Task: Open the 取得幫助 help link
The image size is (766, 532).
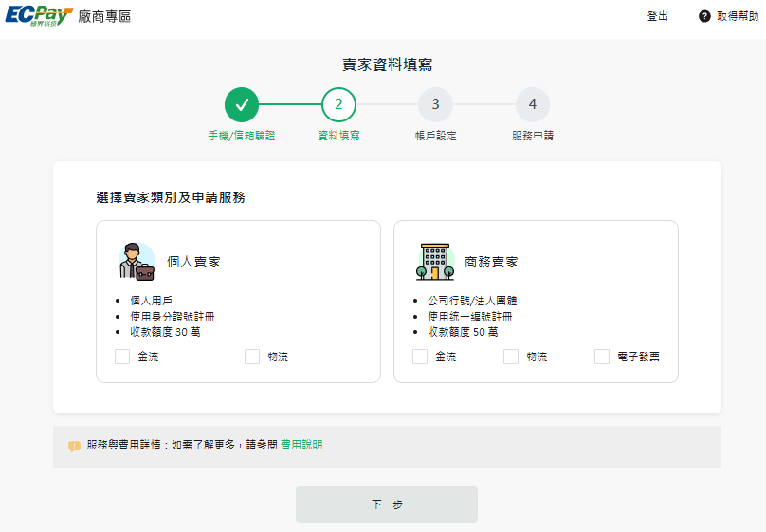Action: click(737, 16)
